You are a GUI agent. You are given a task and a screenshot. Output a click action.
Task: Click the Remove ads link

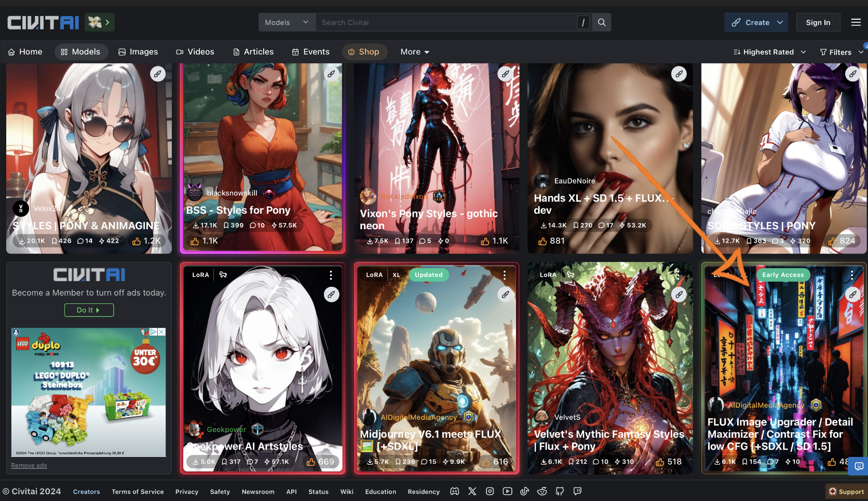pyautogui.click(x=29, y=465)
